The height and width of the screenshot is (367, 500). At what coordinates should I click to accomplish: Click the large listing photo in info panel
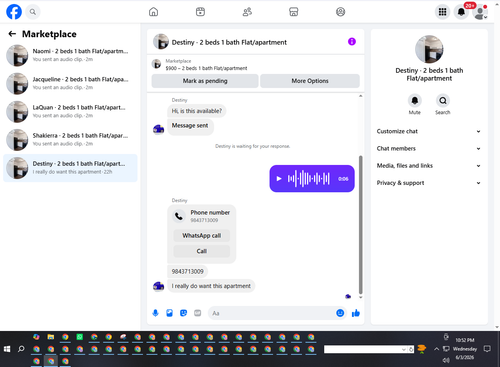(429, 49)
